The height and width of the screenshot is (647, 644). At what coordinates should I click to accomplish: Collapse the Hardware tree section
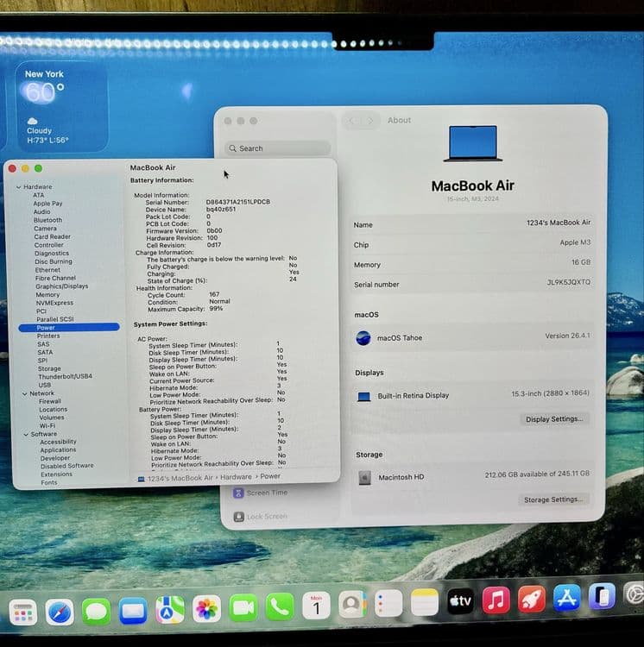pyautogui.click(x=19, y=187)
